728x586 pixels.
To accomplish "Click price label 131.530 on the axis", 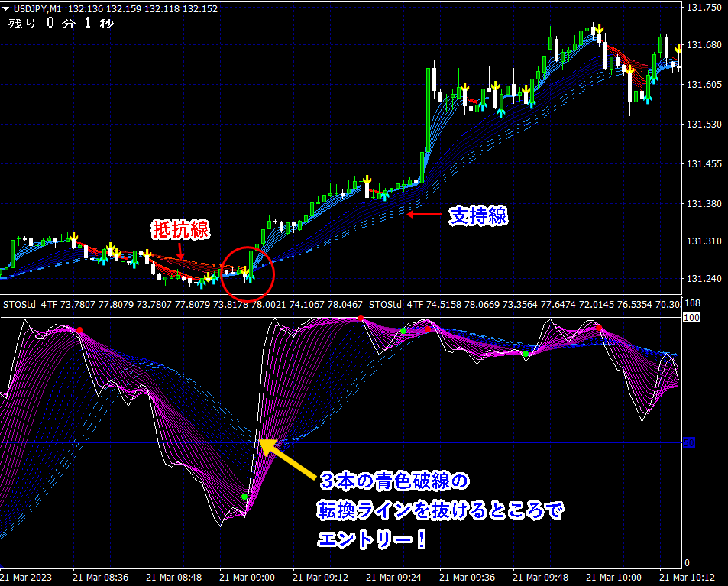I will pyautogui.click(x=704, y=124).
